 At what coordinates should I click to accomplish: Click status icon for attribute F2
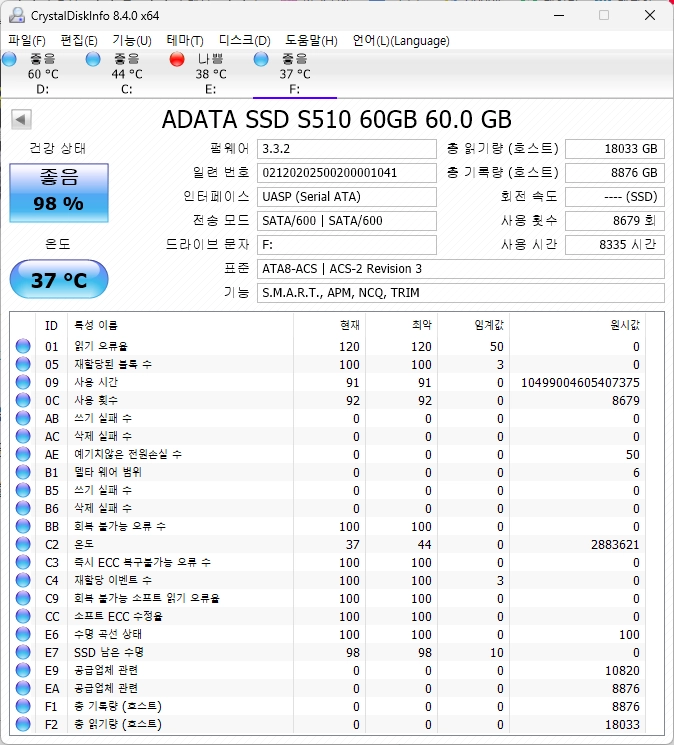click(23, 724)
